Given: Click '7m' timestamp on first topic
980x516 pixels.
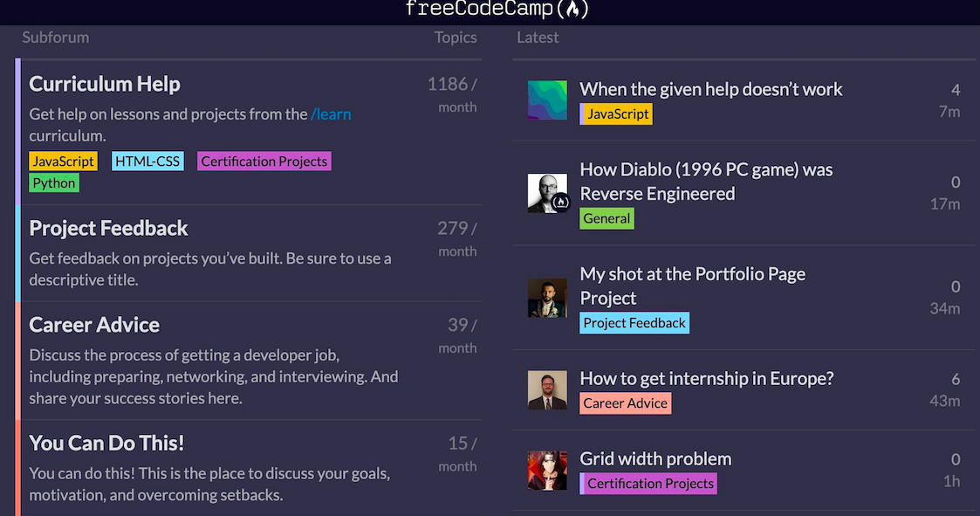Looking at the screenshot, I should pos(949,112).
